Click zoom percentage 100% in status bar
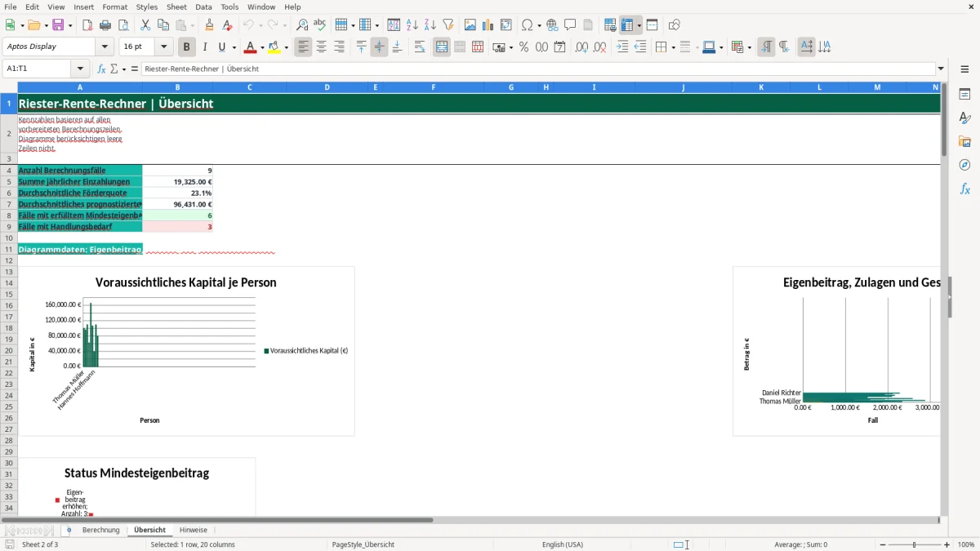Image resolution: width=980 pixels, height=551 pixels. [966, 544]
